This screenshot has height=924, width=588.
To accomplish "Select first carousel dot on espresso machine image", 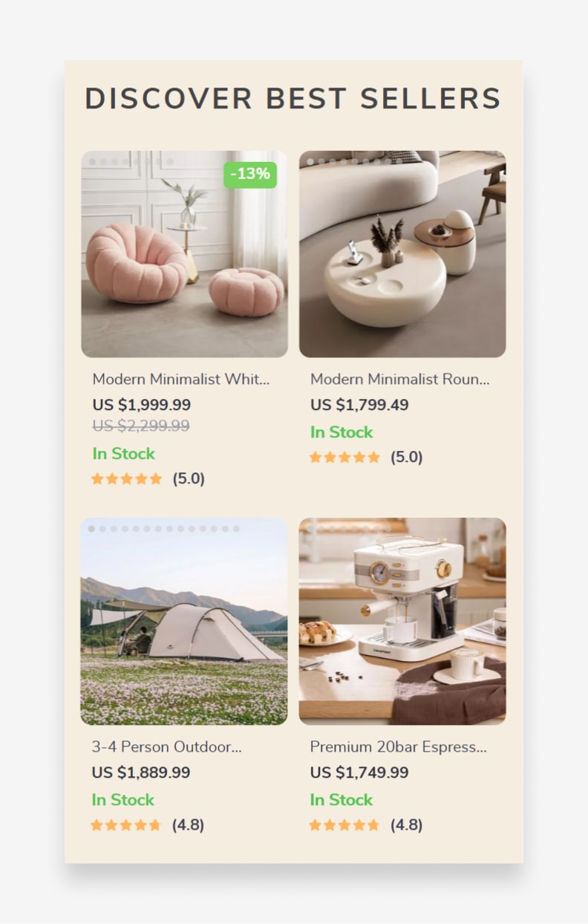I will tap(310, 529).
